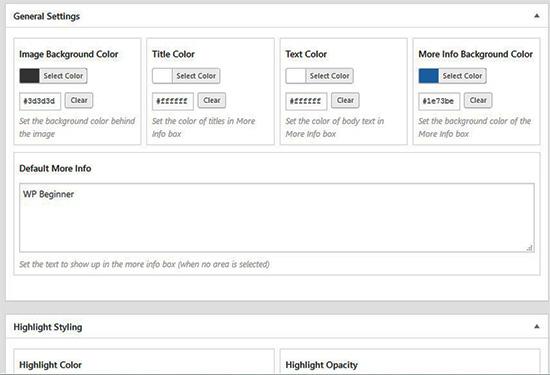Open the Title Color white swatch
550x375 pixels.
162,76
